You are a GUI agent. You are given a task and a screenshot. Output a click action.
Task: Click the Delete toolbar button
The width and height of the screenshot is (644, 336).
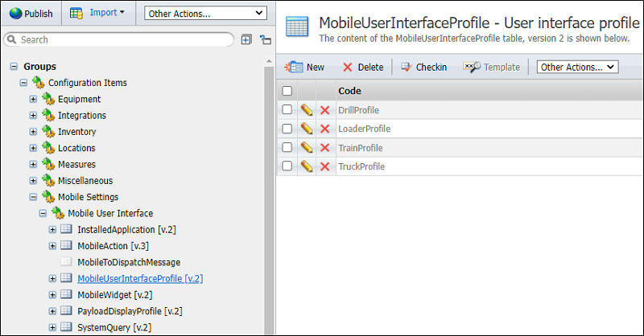tap(363, 67)
